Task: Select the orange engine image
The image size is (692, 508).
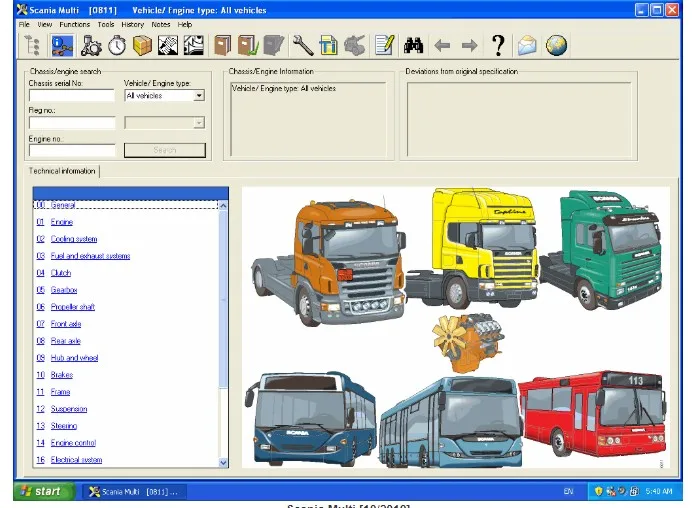Action: 468,342
